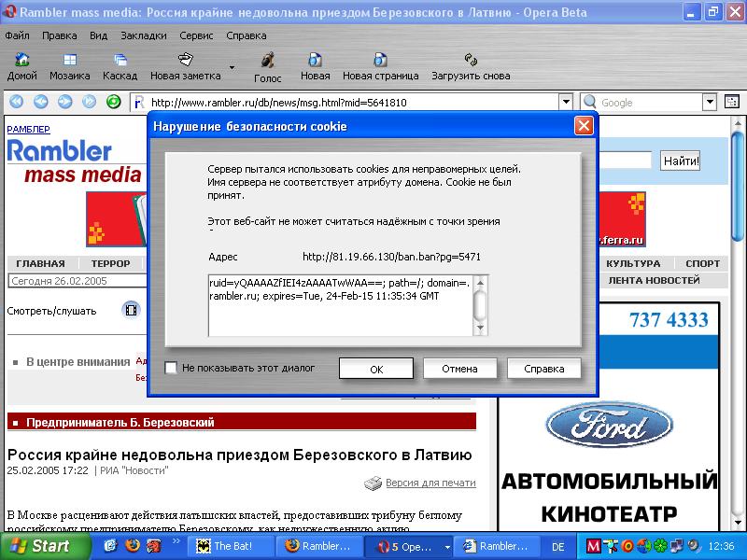Screen dimensions: 747x560
Task: Cascade windows with the Каскад icon
Action: (x=120, y=66)
